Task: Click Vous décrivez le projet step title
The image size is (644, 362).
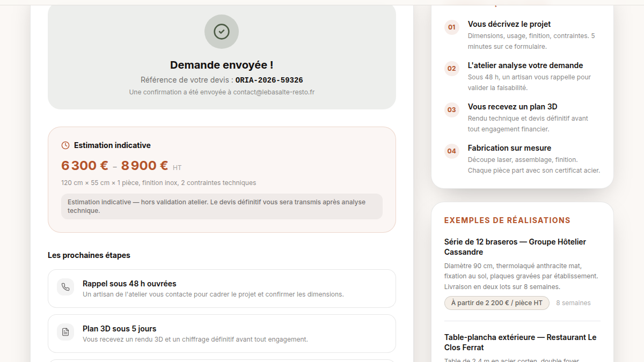Action: tap(509, 24)
